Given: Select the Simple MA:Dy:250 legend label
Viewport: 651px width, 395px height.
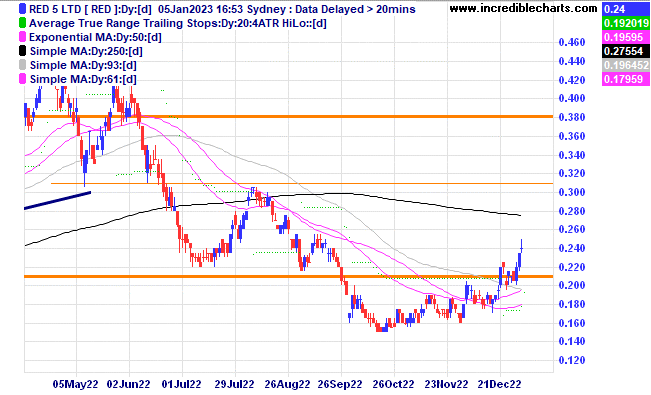Looking at the screenshot, I should pyautogui.click(x=86, y=51).
